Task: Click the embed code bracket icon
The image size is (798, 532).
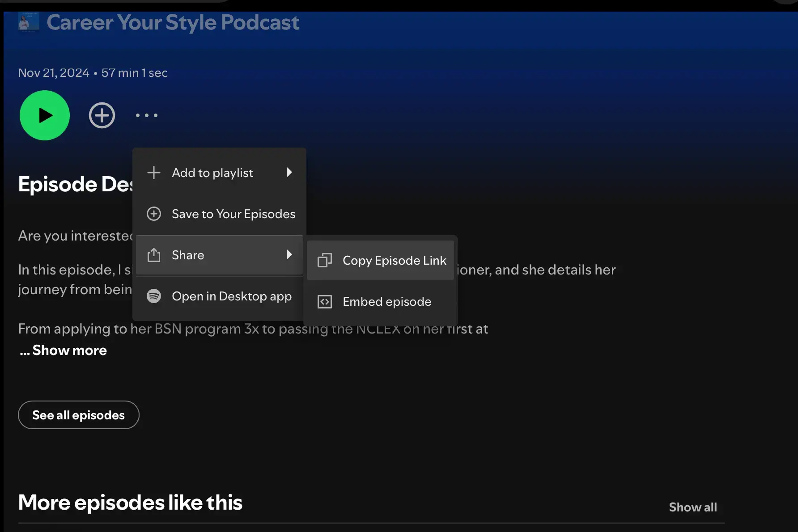Action: pos(324,302)
